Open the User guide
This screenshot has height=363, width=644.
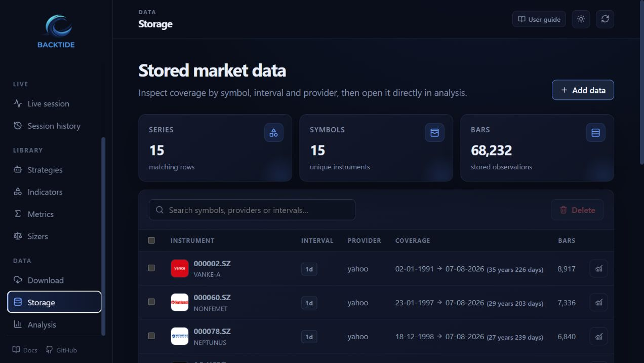(539, 19)
